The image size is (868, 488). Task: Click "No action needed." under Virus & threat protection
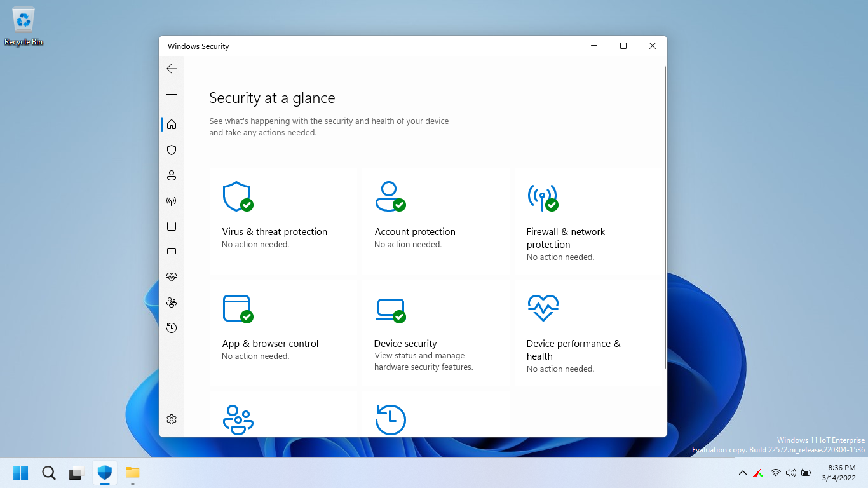(255, 245)
